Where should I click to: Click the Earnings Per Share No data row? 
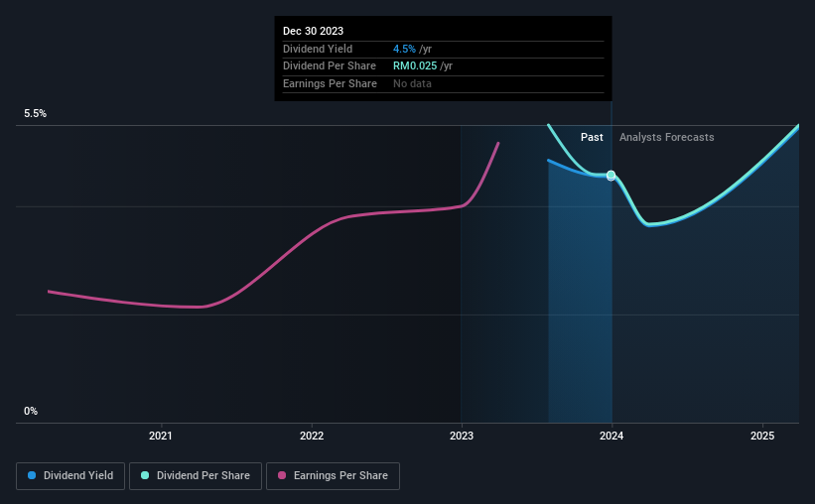(444, 83)
